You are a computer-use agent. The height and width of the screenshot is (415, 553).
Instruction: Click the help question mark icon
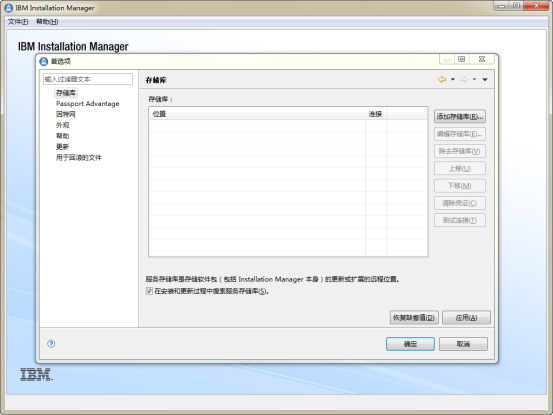click(51, 344)
